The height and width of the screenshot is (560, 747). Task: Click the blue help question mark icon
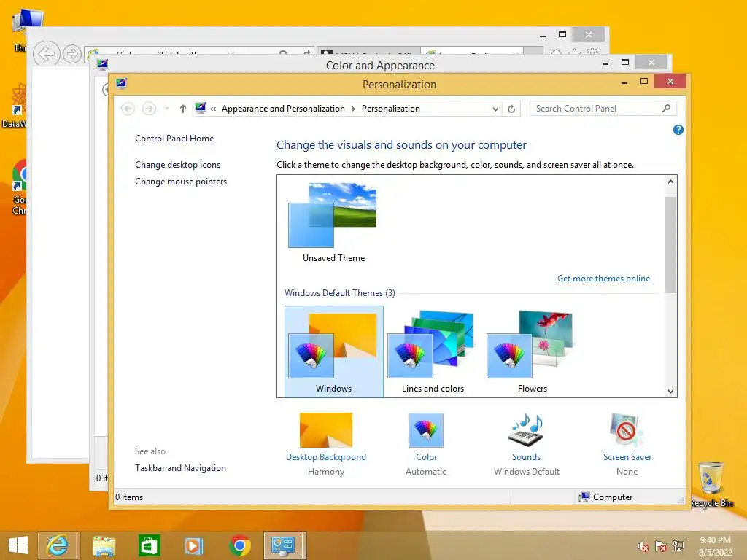(x=678, y=130)
